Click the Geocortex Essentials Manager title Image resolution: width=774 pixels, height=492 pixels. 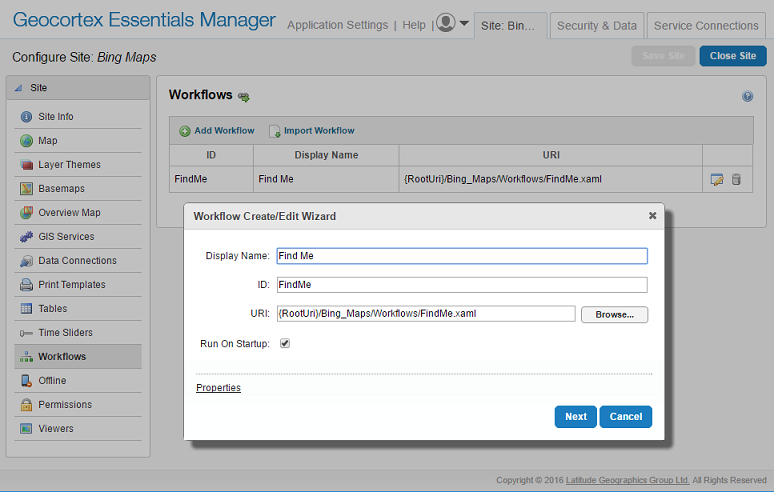coord(144,20)
